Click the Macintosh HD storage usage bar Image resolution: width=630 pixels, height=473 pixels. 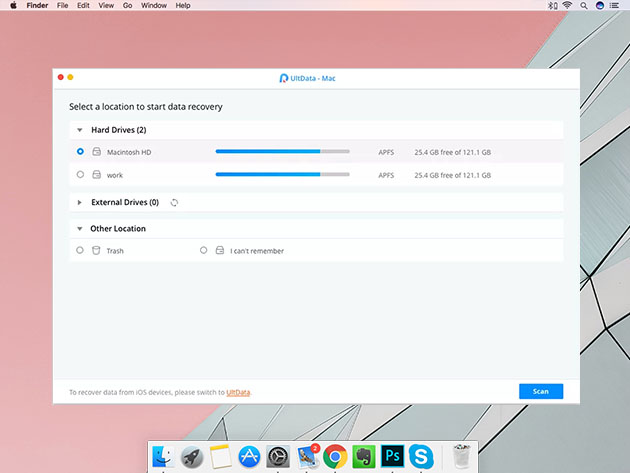pyautogui.click(x=282, y=152)
